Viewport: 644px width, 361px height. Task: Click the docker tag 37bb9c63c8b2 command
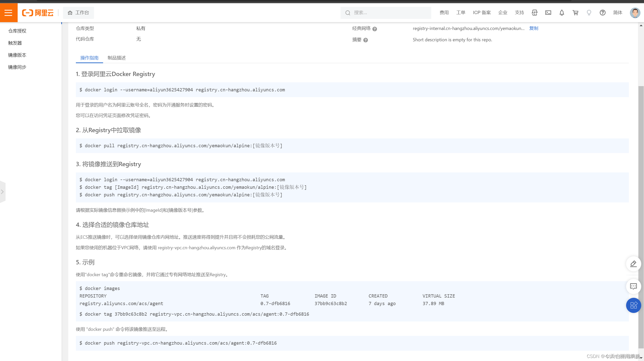[194, 314]
